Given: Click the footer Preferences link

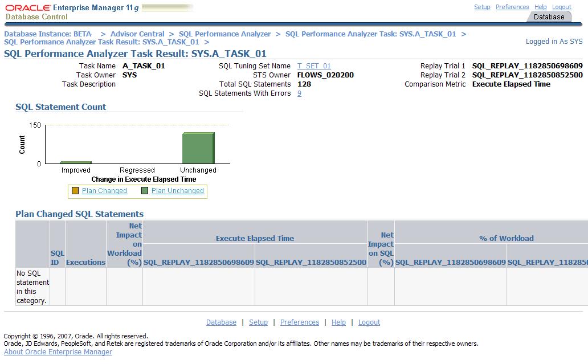Looking at the screenshot, I should 299,322.
